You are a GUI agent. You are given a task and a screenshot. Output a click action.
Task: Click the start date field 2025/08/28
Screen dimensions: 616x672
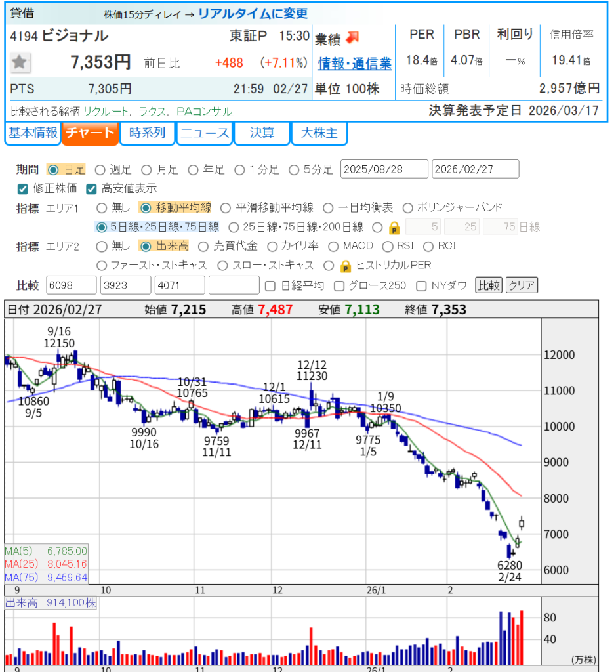[384, 169]
